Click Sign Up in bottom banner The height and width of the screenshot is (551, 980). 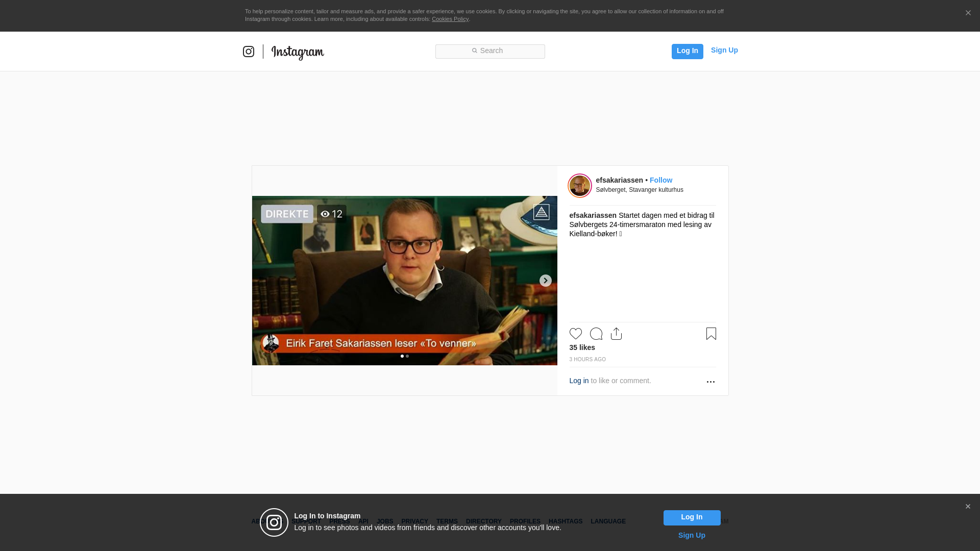point(692,535)
